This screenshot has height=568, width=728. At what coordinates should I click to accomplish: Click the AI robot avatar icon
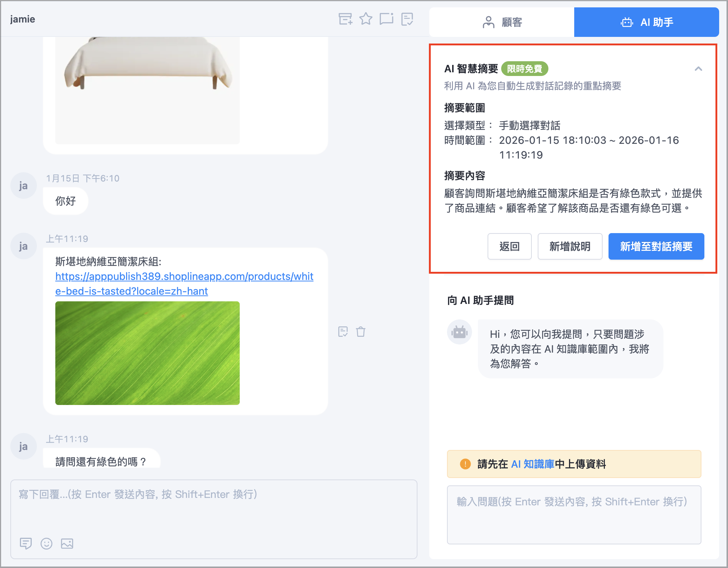point(460,332)
